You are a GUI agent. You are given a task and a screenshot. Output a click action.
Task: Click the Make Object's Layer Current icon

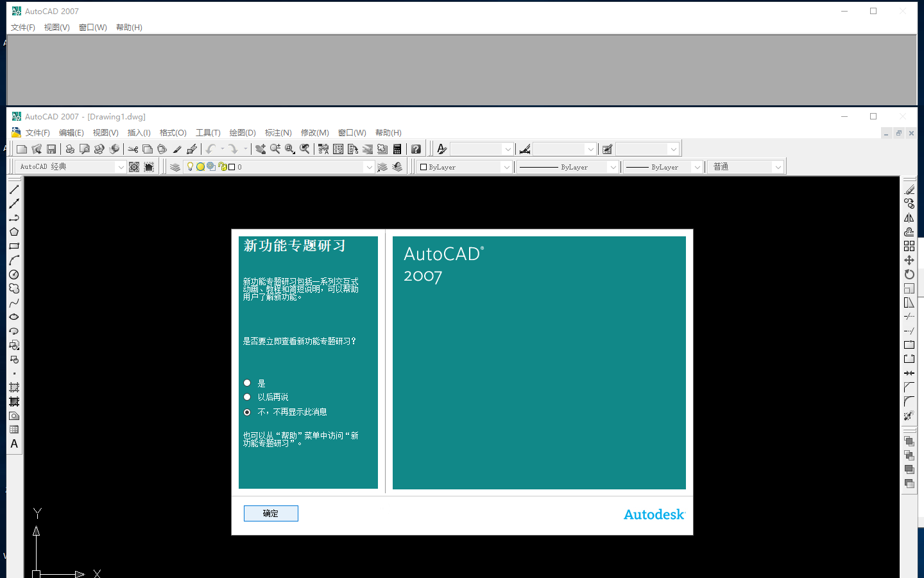tap(382, 167)
